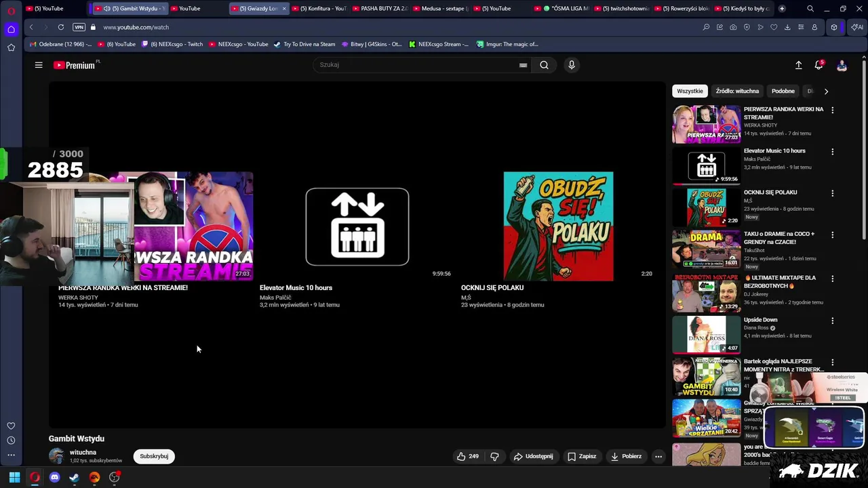Click the Zapisz save button
Viewport: 868px width, 488px height.
point(582,456)
